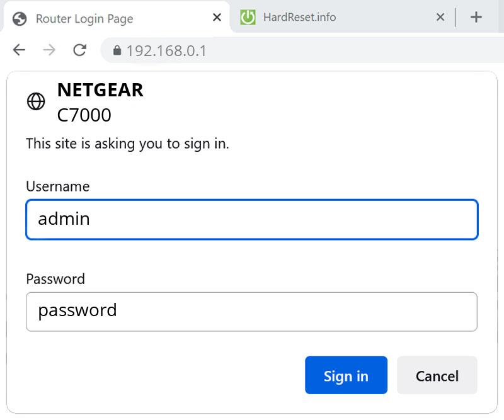Click the Cancel button
This screenshot has width=504, height=420.
[437, 375]
